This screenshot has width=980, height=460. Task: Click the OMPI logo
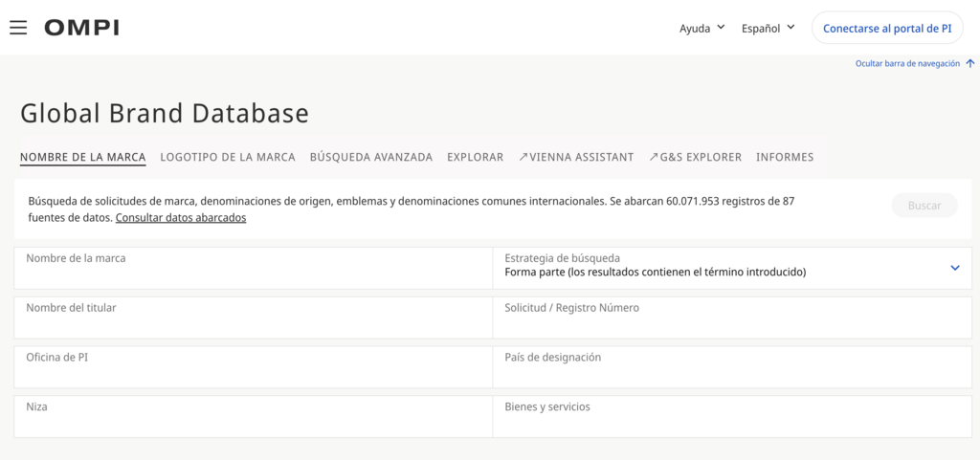pos(81,28)
